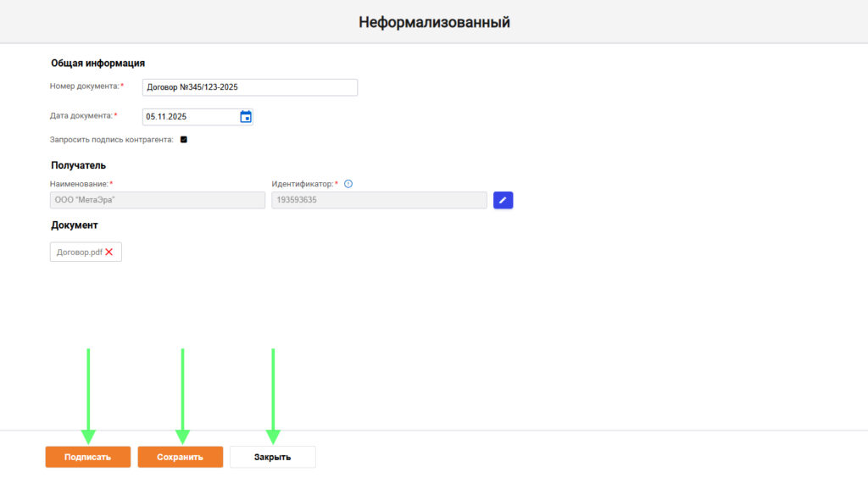Screen dimensions: 868x489
Task: Click the info icon beside Идентификатор
Action: (348, 184)
